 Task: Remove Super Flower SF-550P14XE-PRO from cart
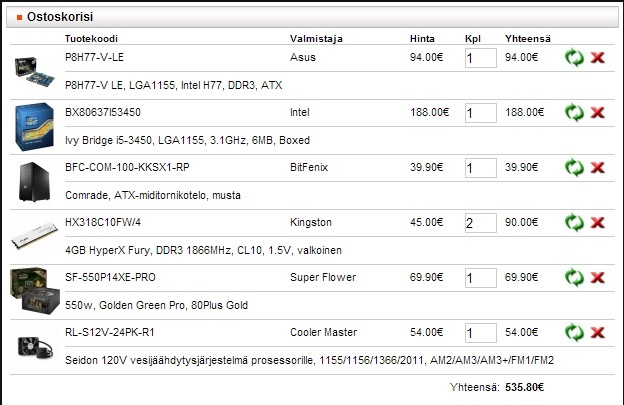click(x=598, y=277)
